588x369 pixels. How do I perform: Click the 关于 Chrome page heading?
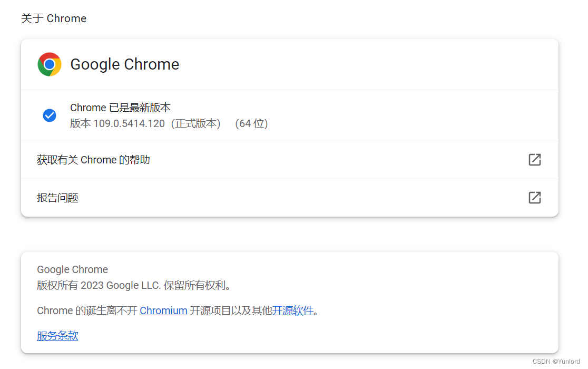54,18
